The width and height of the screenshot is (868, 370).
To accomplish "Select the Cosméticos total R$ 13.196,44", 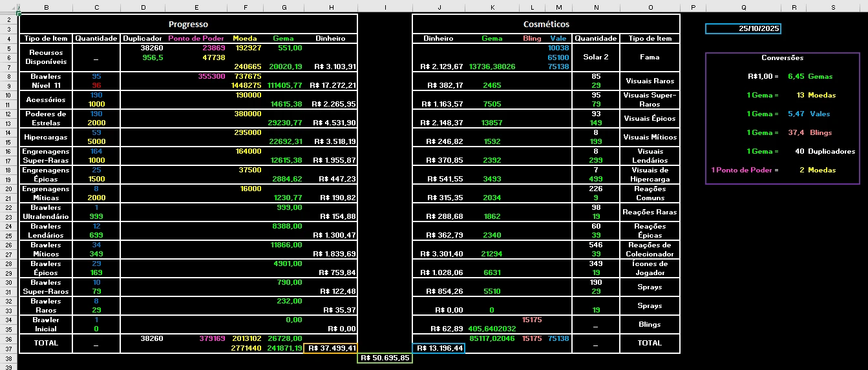I will tap(438, 349).
